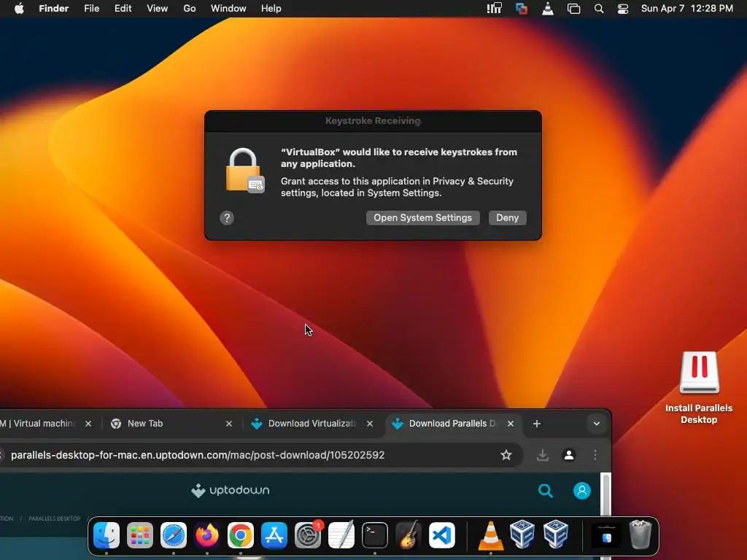This screenshot has height=560, width=747.
Task: Open Control Center in menu bar
Action: point(623,9)
